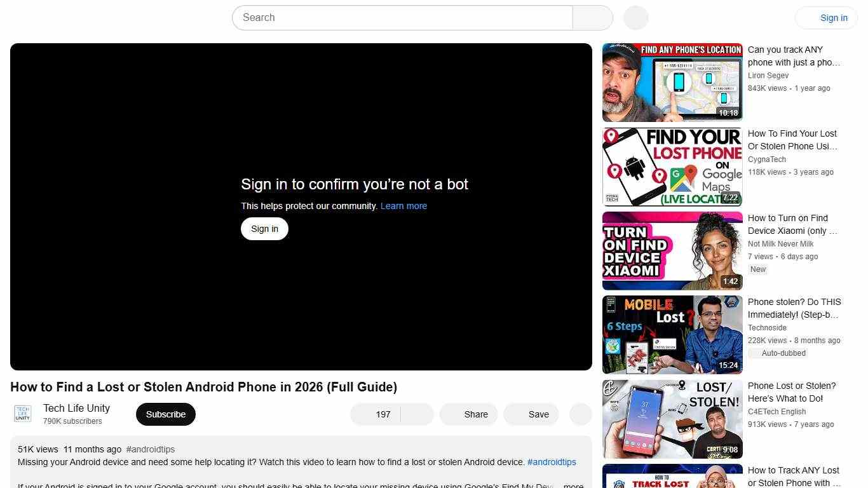
Task: Dislike the video with the thumbs-down icon
Action: tap(416, 414)
